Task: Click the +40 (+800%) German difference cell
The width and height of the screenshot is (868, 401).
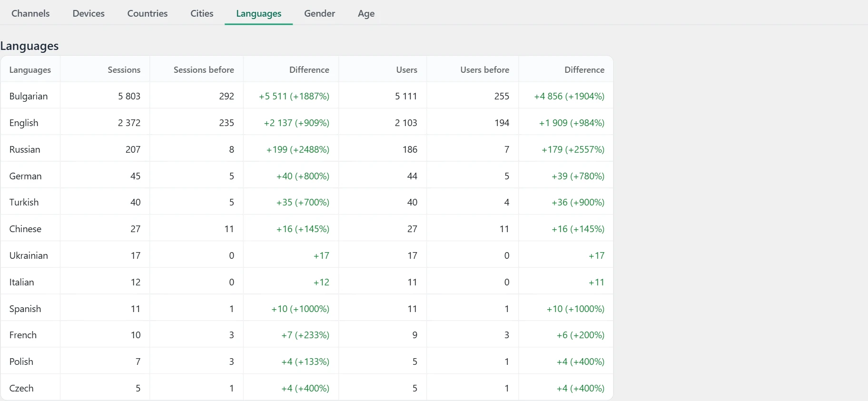Action: 303,176
